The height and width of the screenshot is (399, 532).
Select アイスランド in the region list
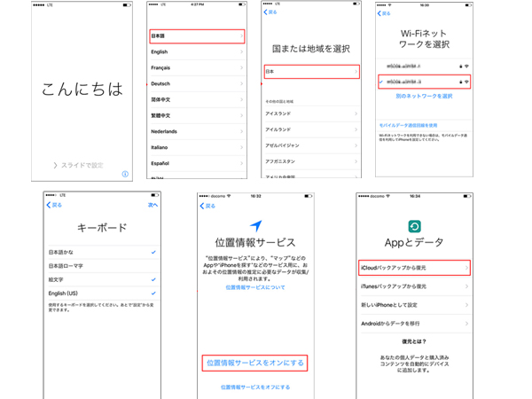(x=312, y=113)
